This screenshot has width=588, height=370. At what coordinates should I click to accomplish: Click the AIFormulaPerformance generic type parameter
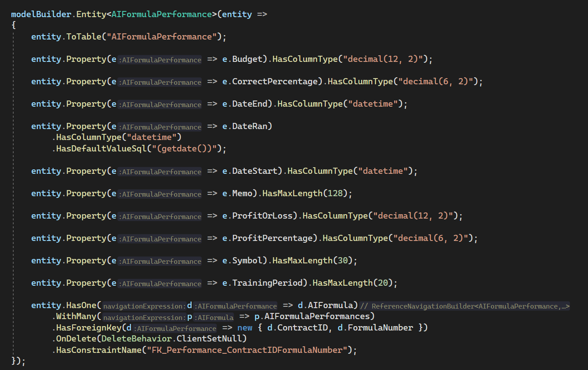(x=161, y=14)
